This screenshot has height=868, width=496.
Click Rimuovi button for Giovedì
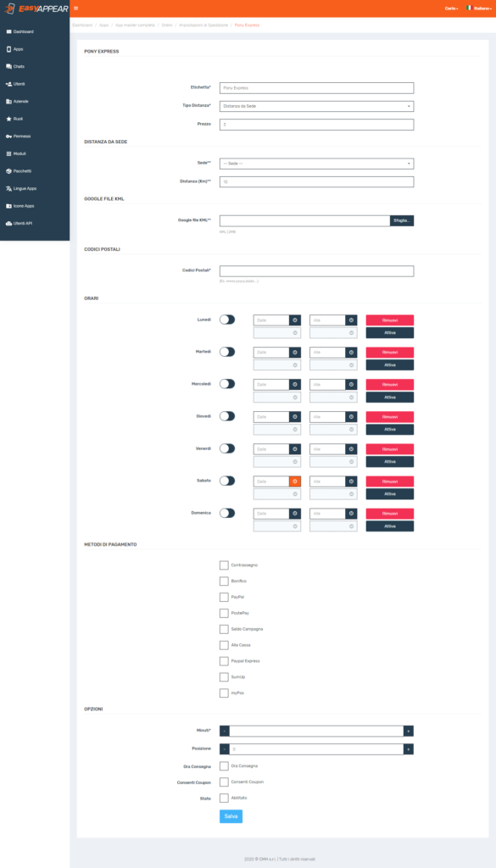click(x=390, y=417)
